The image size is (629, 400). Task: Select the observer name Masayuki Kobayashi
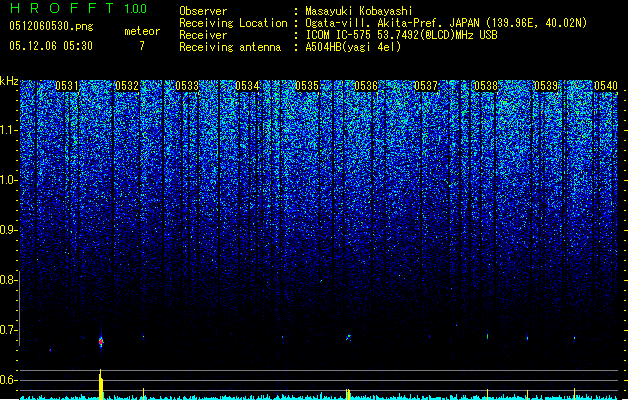click(x=359, y=11)
